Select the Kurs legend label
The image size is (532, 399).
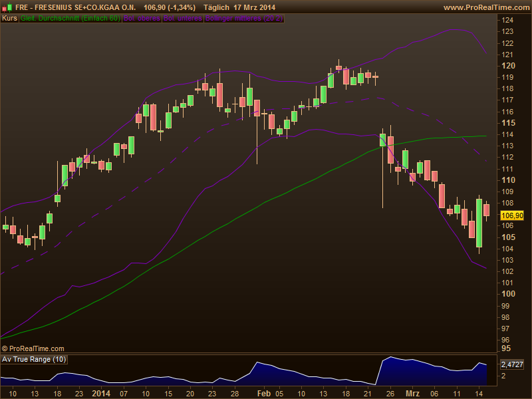click(9, 19)
